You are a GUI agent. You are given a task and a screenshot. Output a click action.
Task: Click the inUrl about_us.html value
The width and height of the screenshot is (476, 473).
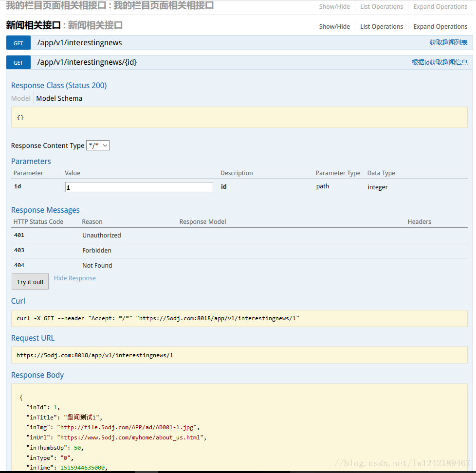tap(130, 437)
